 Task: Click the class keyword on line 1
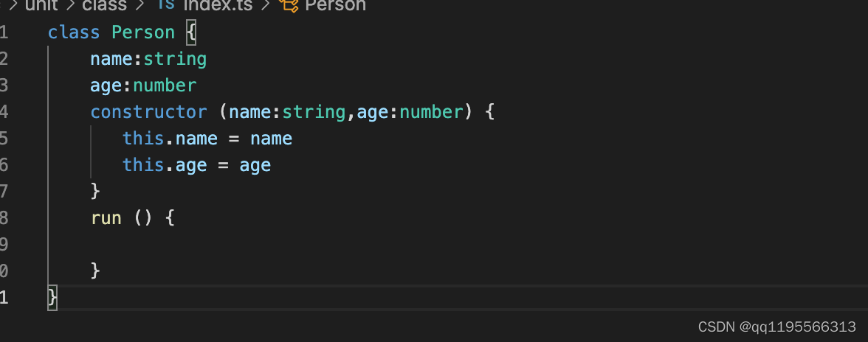[74, 32]
